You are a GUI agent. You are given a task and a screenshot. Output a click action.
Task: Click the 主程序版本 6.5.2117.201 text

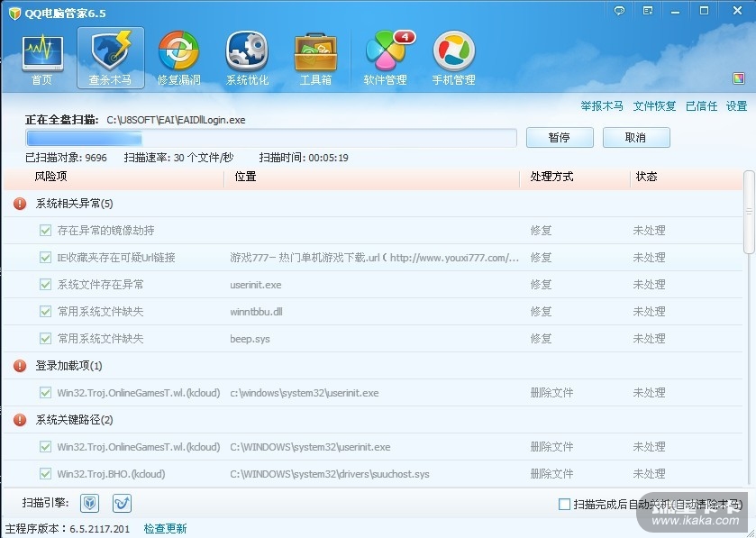68,529
